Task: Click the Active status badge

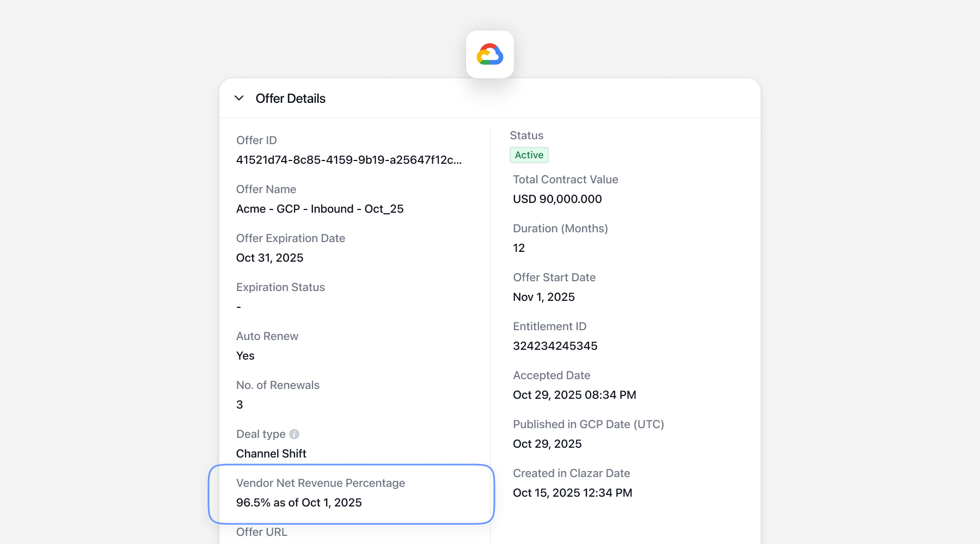Action: [529, 155]
